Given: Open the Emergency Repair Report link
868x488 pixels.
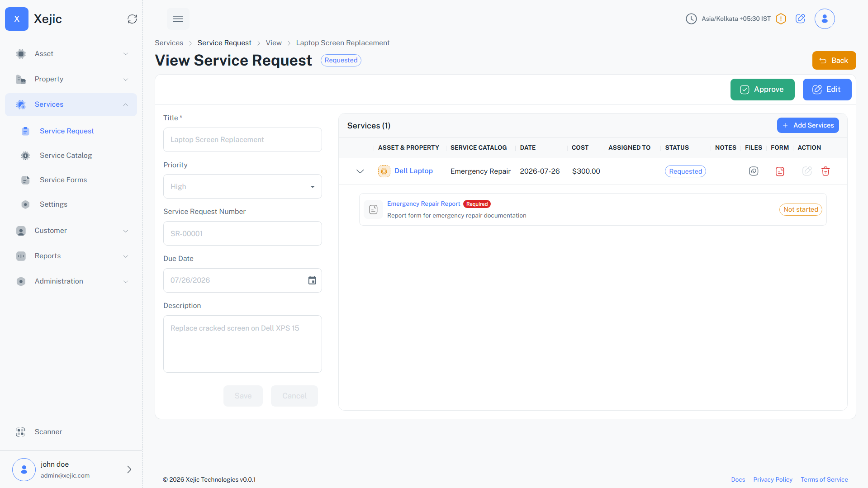Looking at the screenshot, I should coord(423,204).
